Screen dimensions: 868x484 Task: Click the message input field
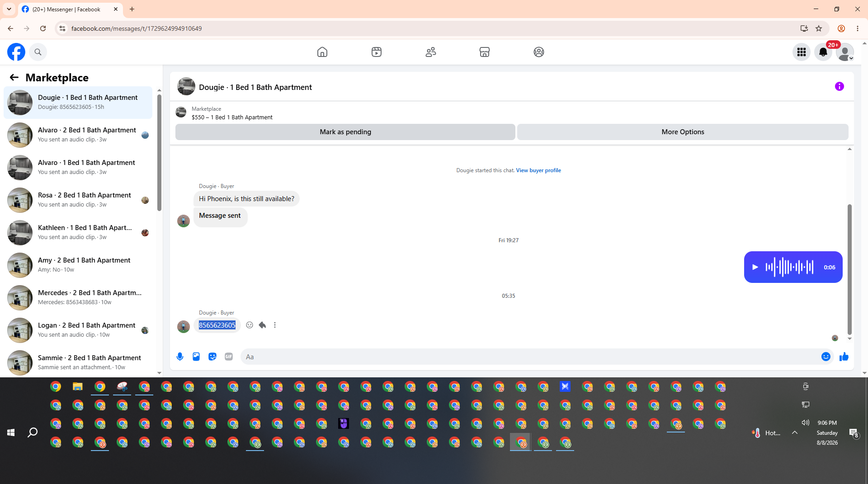coord(529,357)
